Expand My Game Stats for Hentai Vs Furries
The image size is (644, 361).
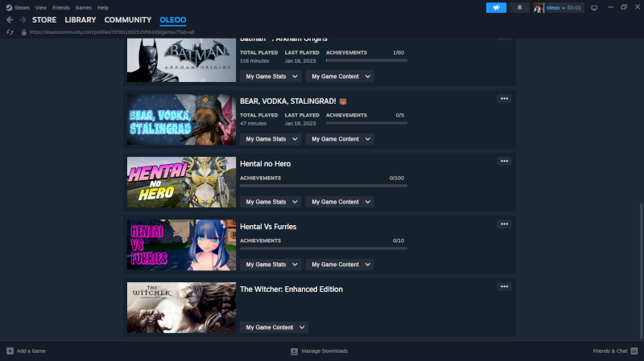(x=270, y=265)
